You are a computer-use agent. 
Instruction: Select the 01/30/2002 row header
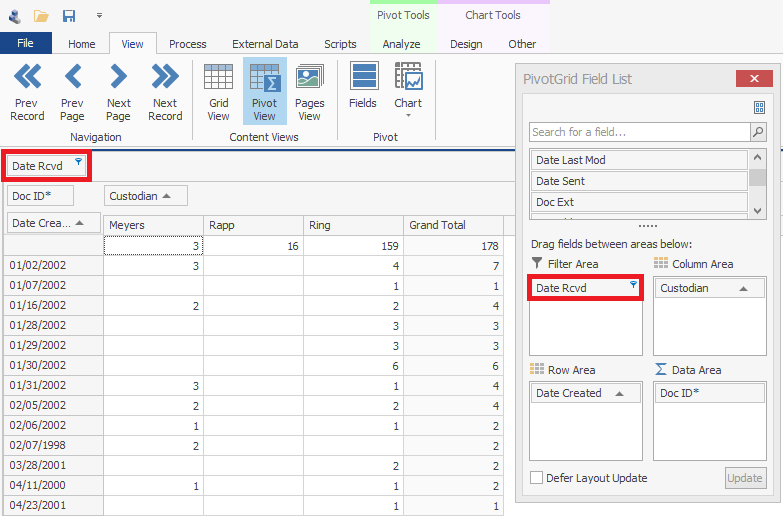click(53, 365)
